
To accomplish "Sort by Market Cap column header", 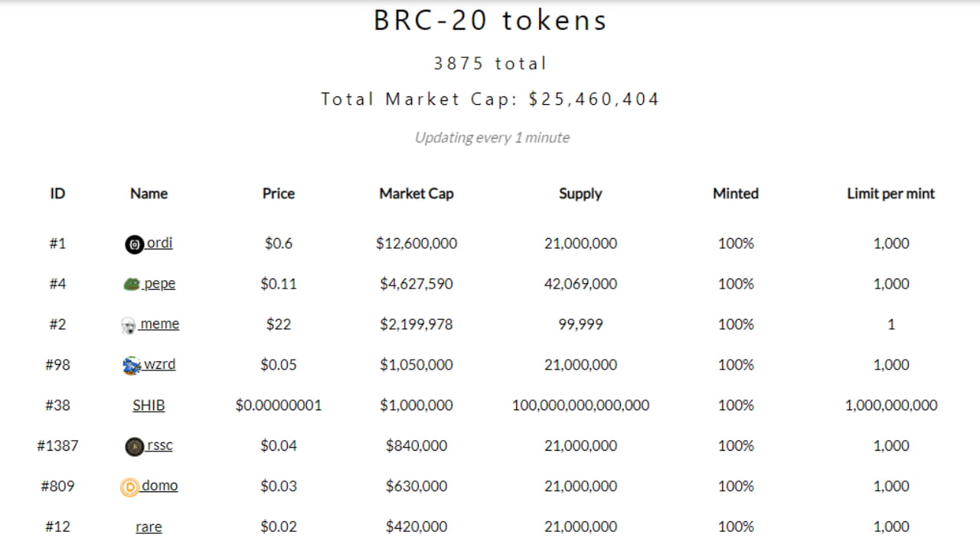I will (416, 194).
